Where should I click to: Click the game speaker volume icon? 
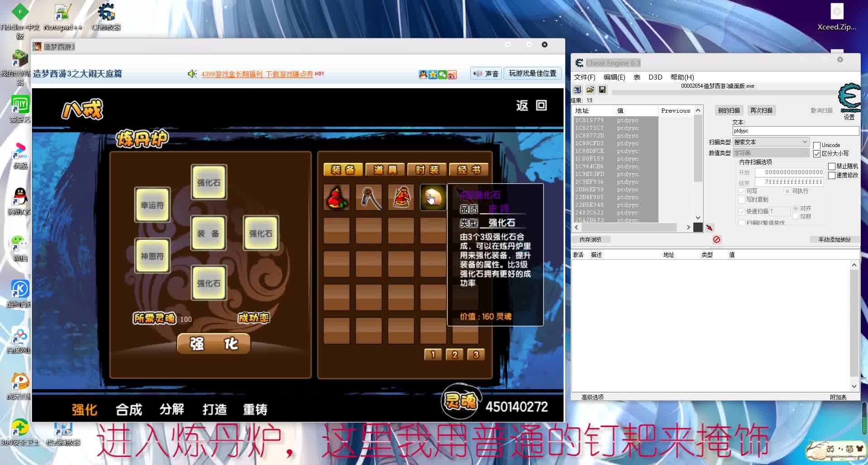pyautogui.click(x=192, y=74)
